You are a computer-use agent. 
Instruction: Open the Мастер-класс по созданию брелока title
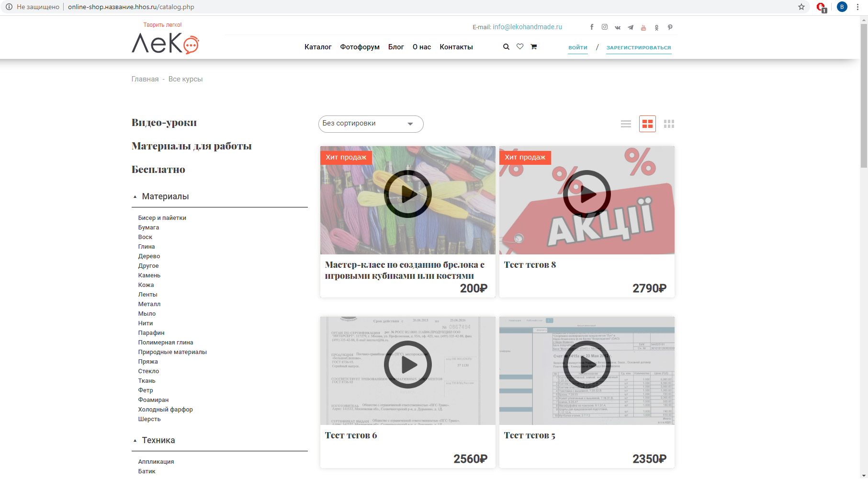405,270
